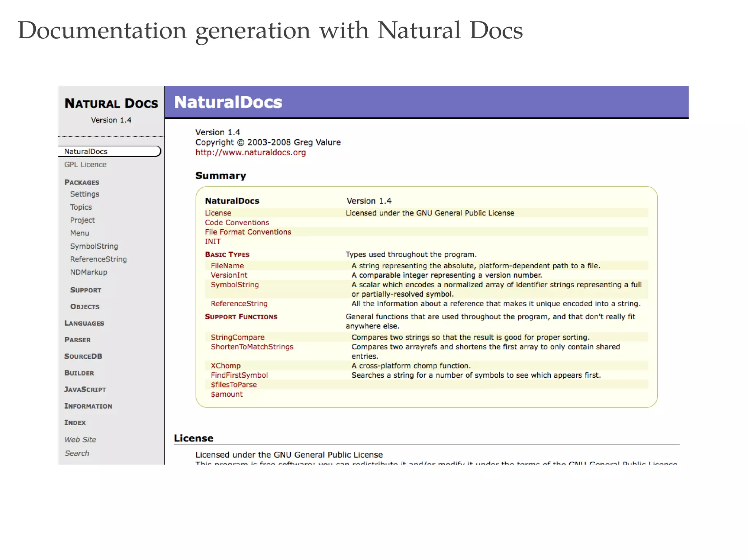Collapse the Packages menu group
The height and width of the screenshot is (560, 747).
coord(82,182)
